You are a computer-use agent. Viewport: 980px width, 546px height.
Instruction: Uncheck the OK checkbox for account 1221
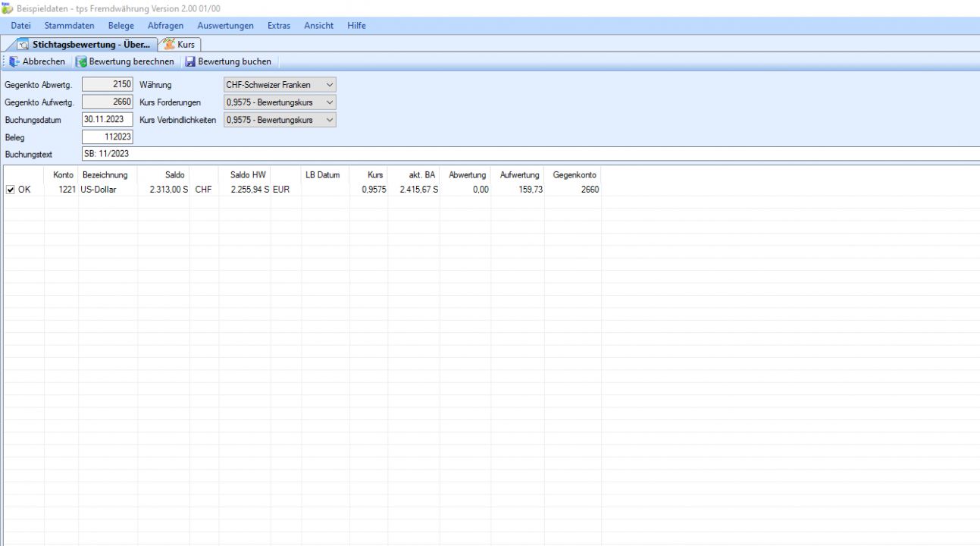(x=11, y=190)
